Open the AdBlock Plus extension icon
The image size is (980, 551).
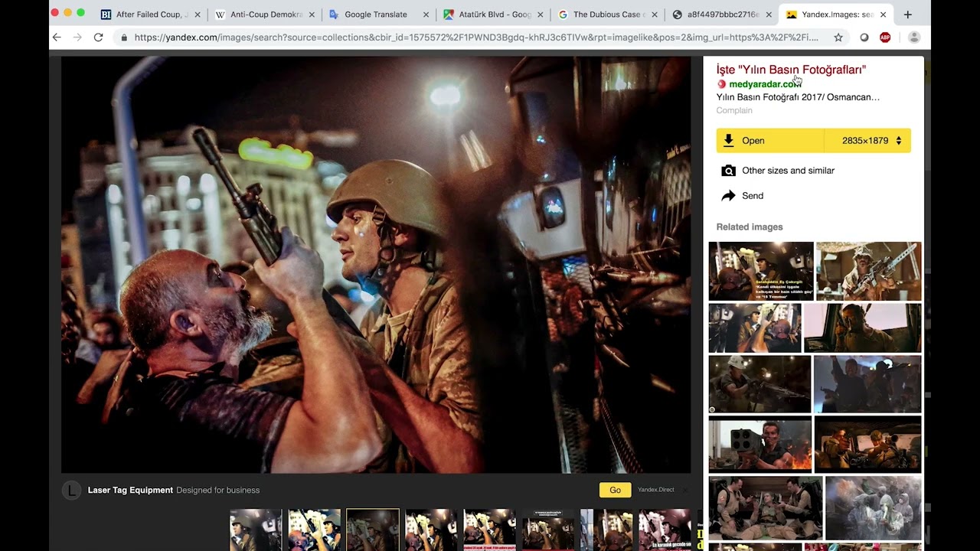[885, 37]
